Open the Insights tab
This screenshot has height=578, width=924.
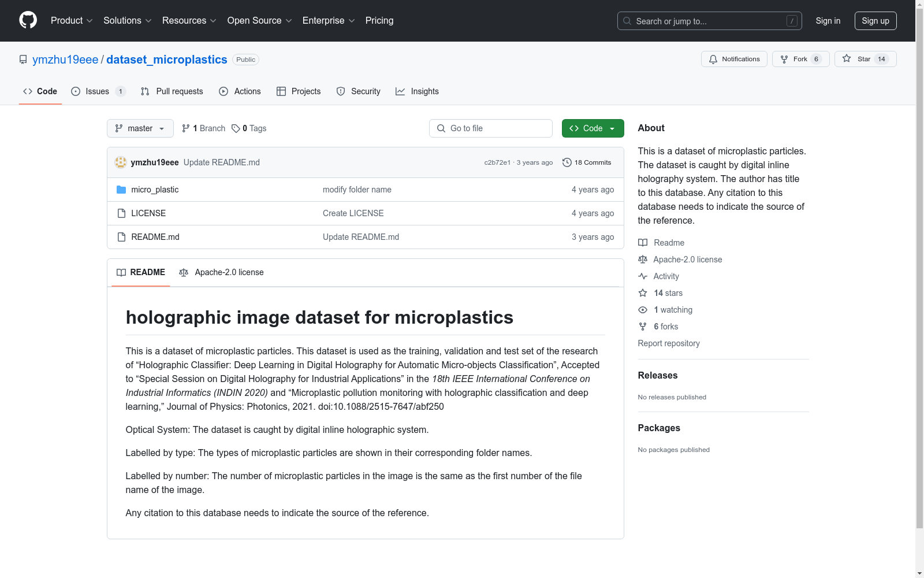(x=418, y=91)
